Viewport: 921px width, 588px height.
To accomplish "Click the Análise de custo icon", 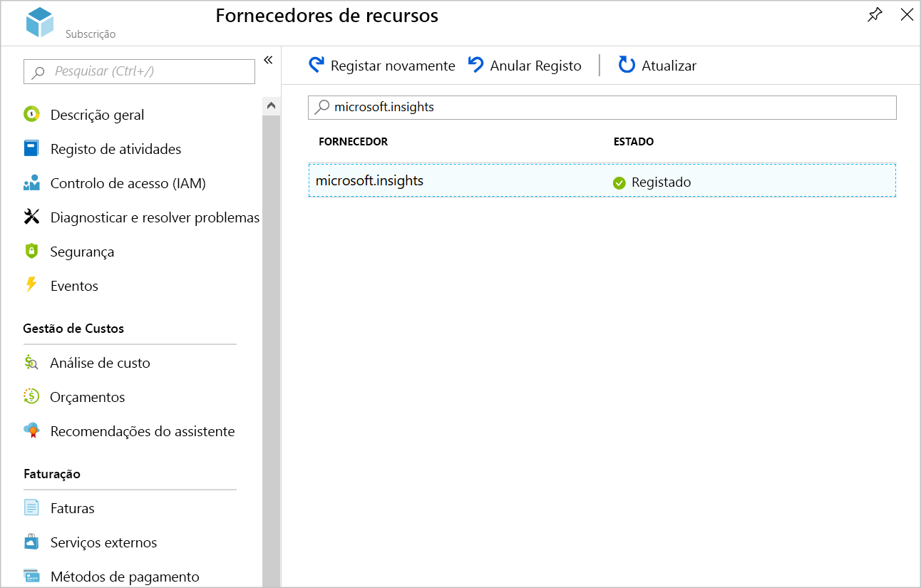I will coord(31,362).
